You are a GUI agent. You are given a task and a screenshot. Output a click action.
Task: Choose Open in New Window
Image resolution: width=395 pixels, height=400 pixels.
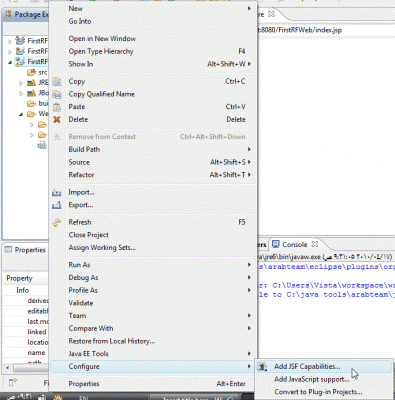153,39
